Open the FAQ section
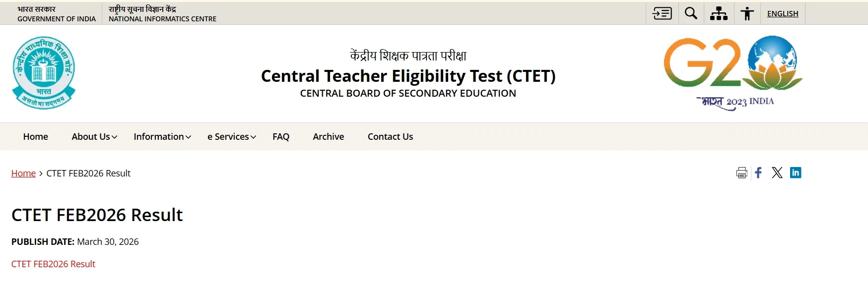The image size is (868, 287). 280,136
